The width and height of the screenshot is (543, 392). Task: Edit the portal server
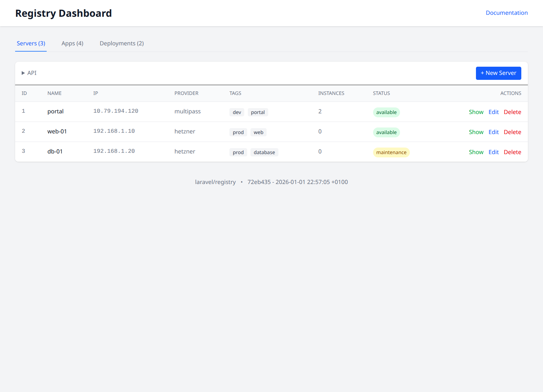493,112
